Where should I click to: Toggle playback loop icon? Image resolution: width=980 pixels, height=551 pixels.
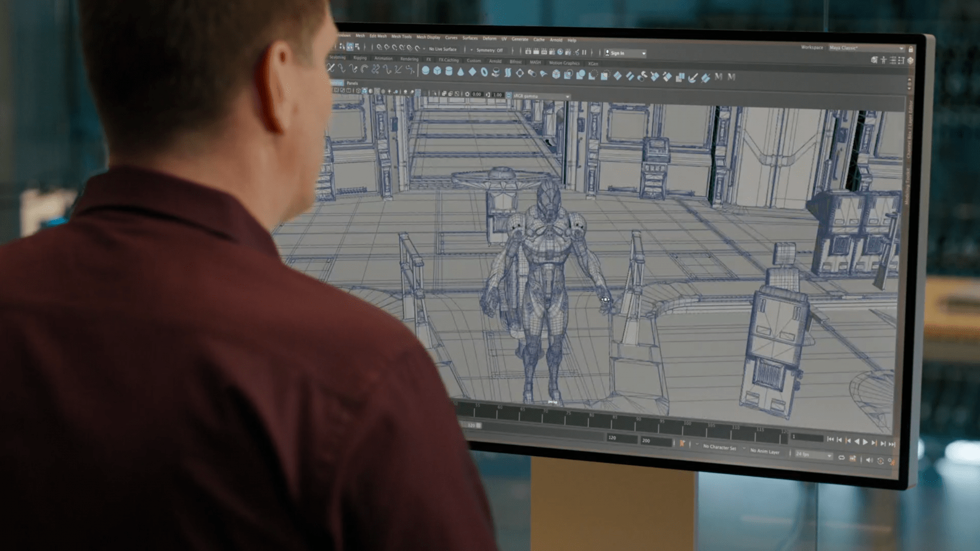point(841,457)
